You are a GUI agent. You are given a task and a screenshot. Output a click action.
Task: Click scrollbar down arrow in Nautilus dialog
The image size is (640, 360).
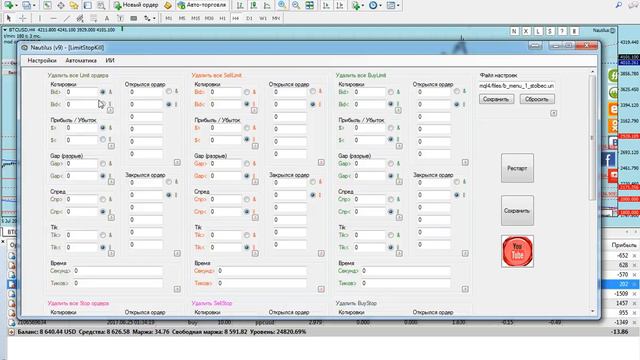tap(593, 311)
